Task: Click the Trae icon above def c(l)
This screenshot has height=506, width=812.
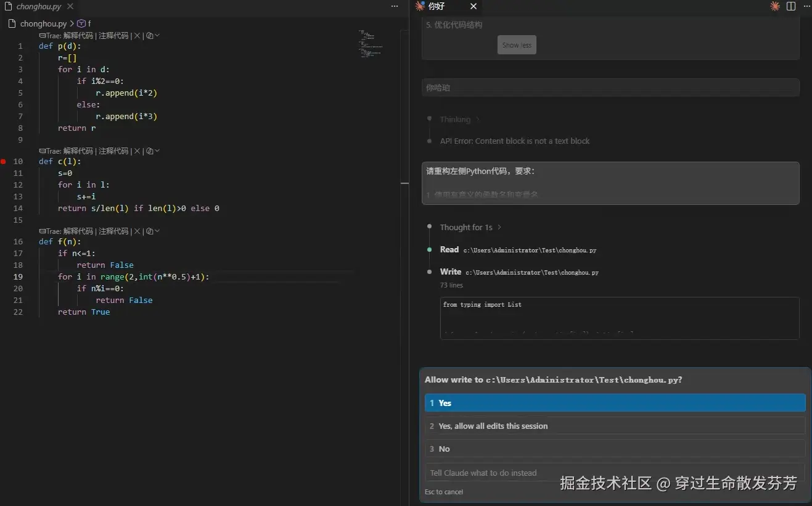Action: pos(42,151)
